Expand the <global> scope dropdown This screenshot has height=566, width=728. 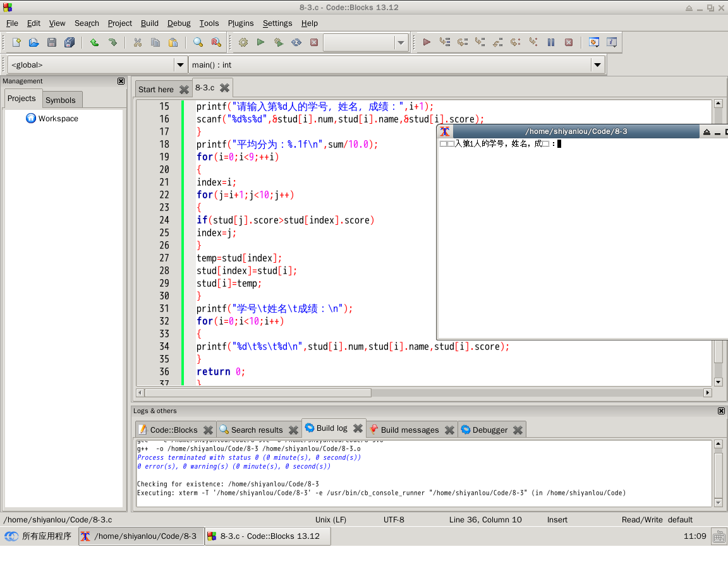[181, 65]
